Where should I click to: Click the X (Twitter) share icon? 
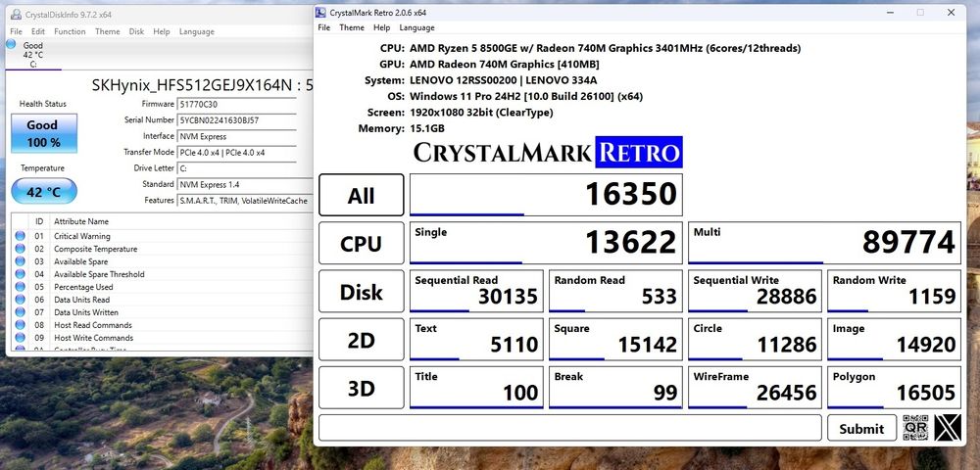click(x=948, y=428)
